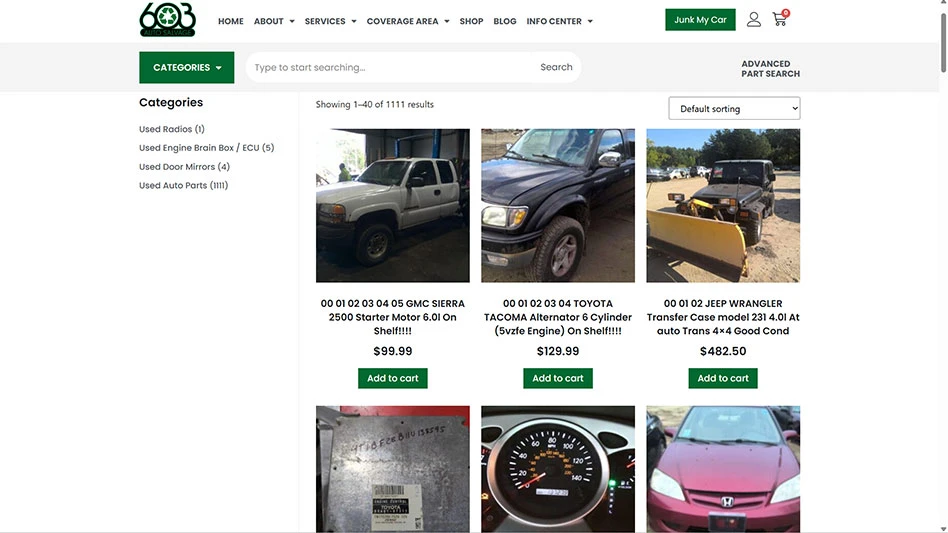The width and height of the screenshot is (948, 533).
Task: Open the Advanced Part Search link
Action: (770, 68)
